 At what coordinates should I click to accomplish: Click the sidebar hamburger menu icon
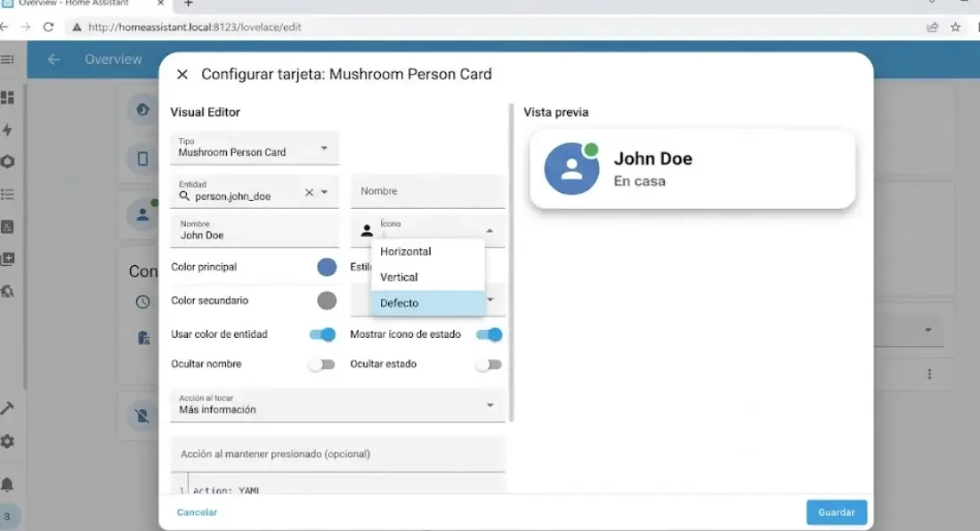[9, 60]
